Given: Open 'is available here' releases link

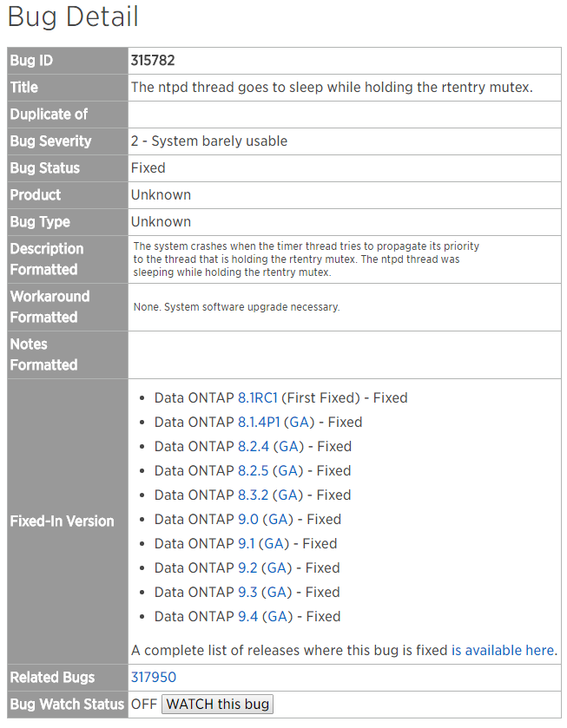Looking at the screenshot, I should (x=503, y=650).
